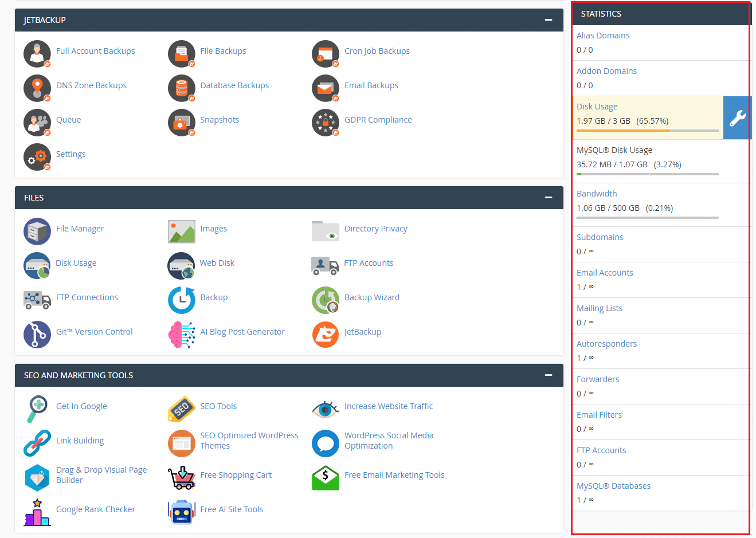The image size is (756, 538).
Task: Open the JetBackup orange icon in Files
Action: (326, 335)
